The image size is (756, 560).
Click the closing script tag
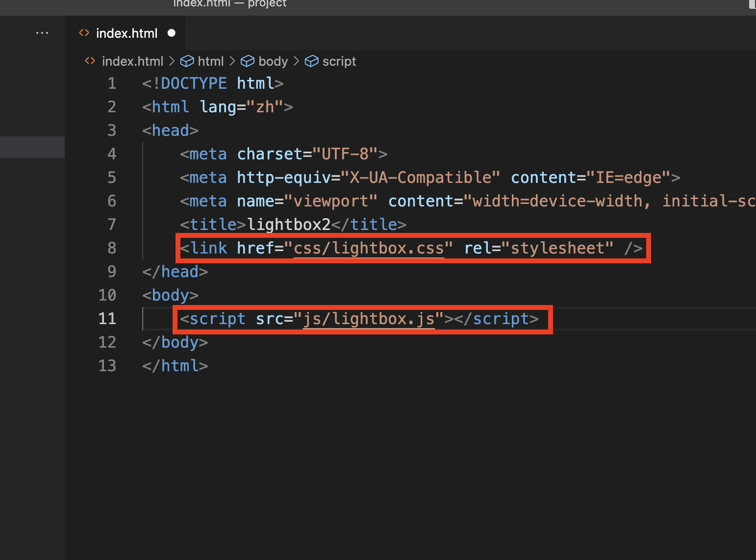click(496, 319)
